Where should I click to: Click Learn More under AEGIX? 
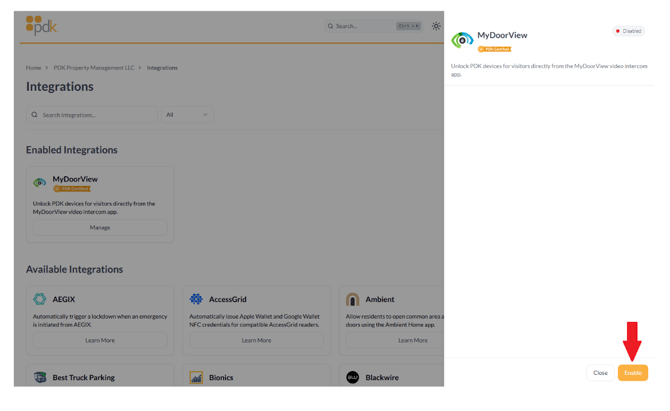click(100, 340)
